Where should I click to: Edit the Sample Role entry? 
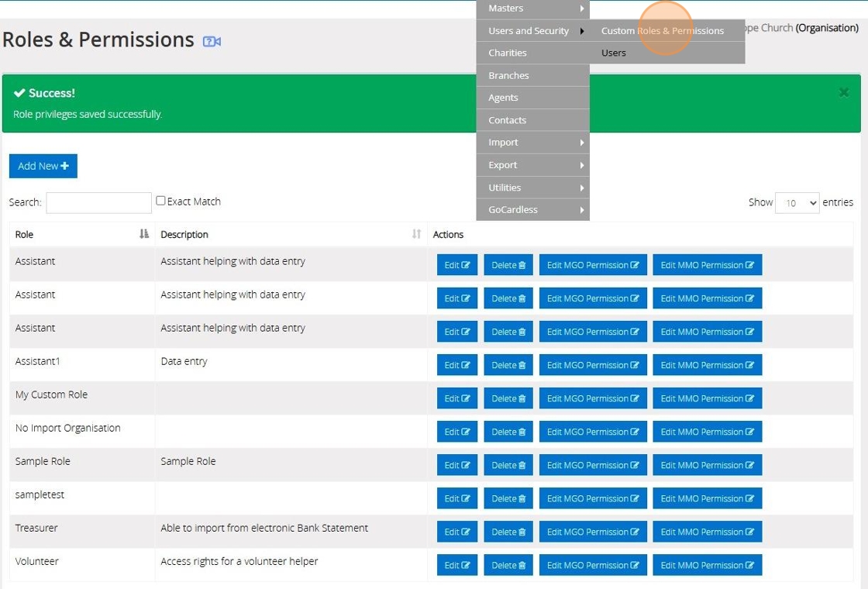pos(457,465)
